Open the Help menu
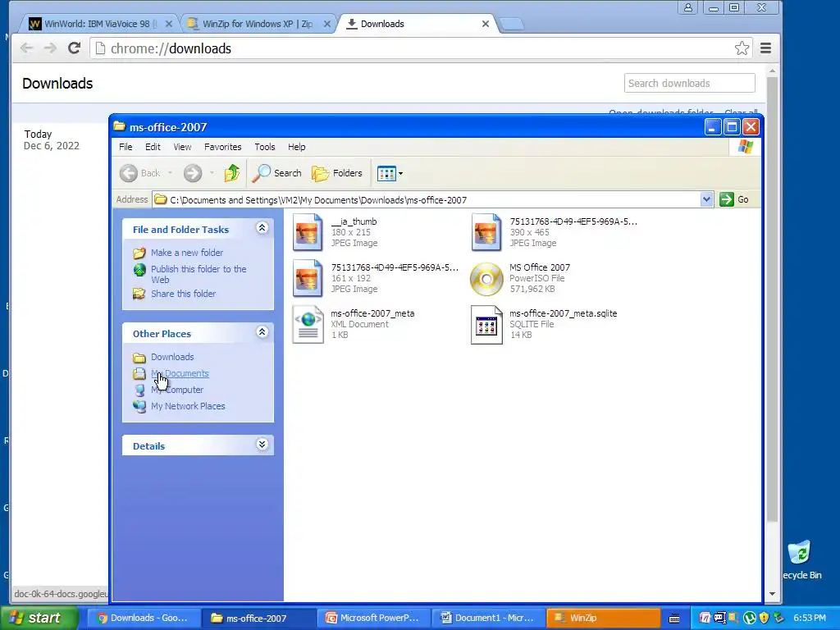The height and width of the screenshot is (630, 840). coord(296,147)
